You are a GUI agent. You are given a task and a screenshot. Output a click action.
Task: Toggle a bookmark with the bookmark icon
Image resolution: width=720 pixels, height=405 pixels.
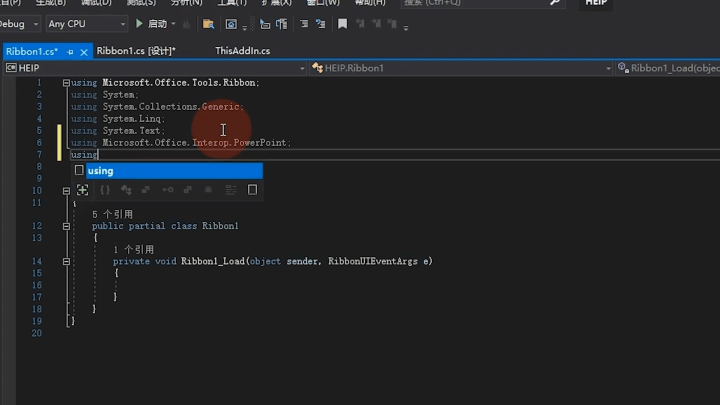tap(343, 24)
